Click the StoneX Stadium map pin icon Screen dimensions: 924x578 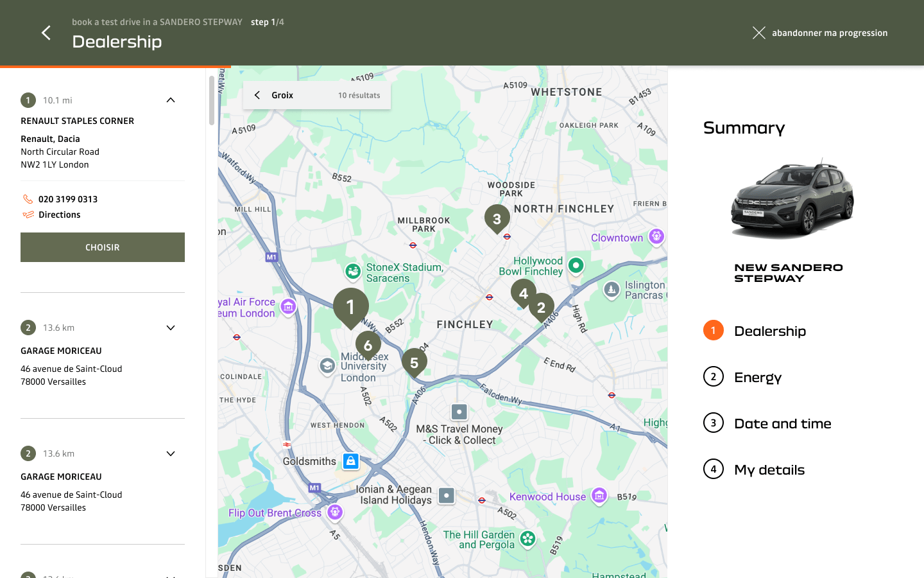click(x=352, y=272)
